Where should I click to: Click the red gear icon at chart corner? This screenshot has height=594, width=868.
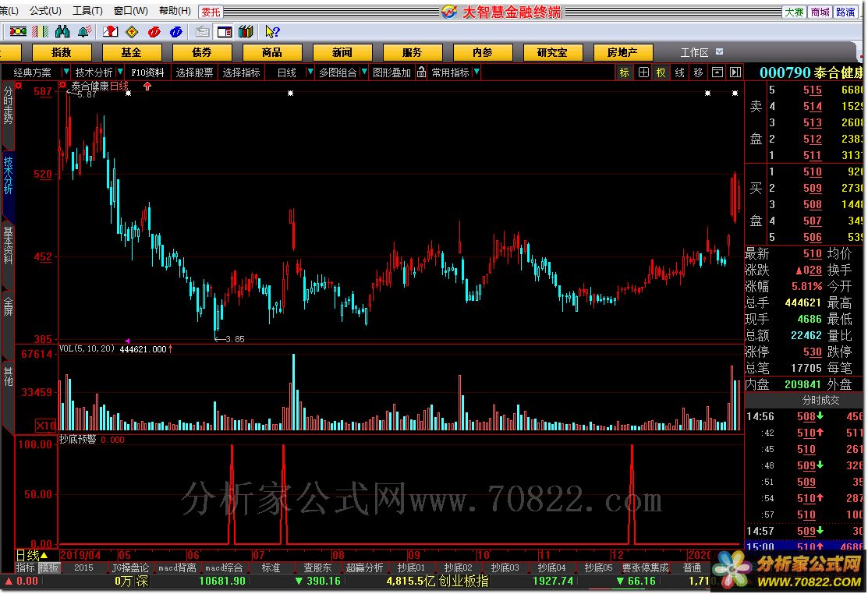18,85
